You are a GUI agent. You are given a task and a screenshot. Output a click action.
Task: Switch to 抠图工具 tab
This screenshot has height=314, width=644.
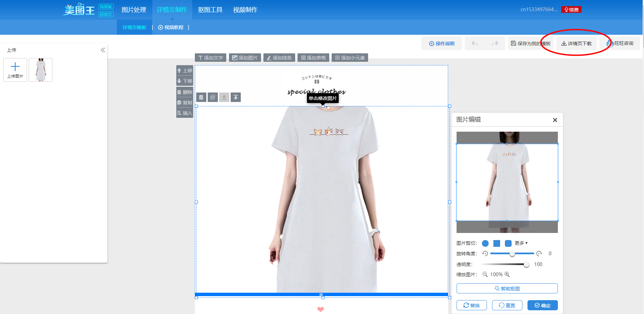coord(210,10)
